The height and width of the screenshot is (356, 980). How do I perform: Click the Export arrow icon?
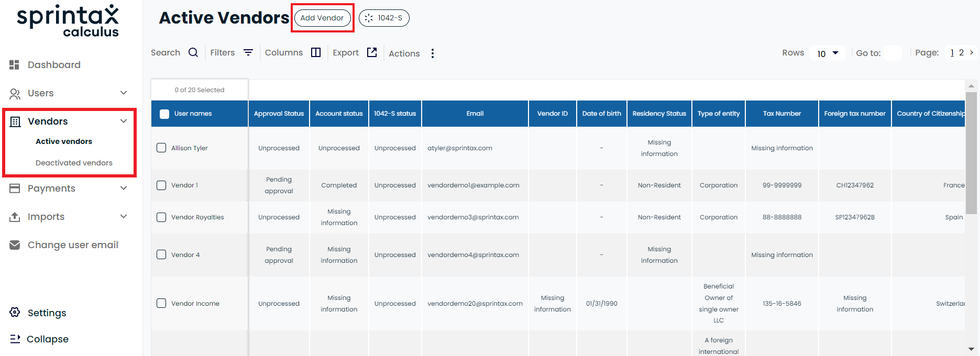[372, 52]
